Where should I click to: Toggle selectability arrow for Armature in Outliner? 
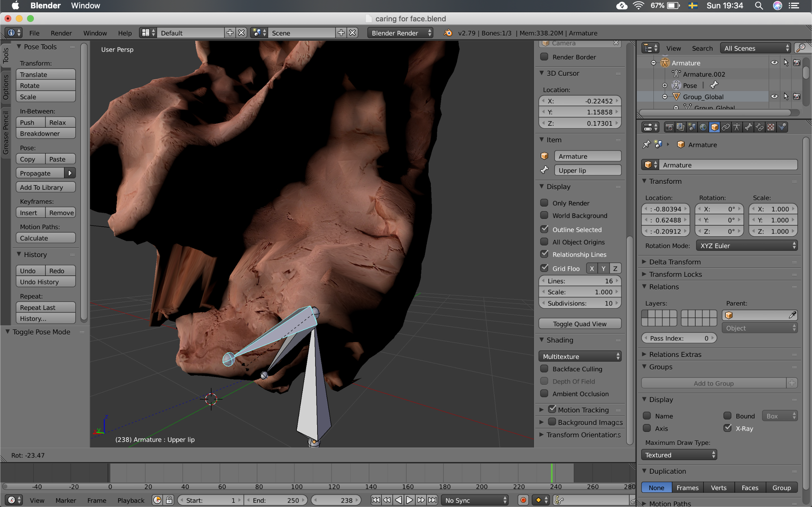(x=786, y=63)
